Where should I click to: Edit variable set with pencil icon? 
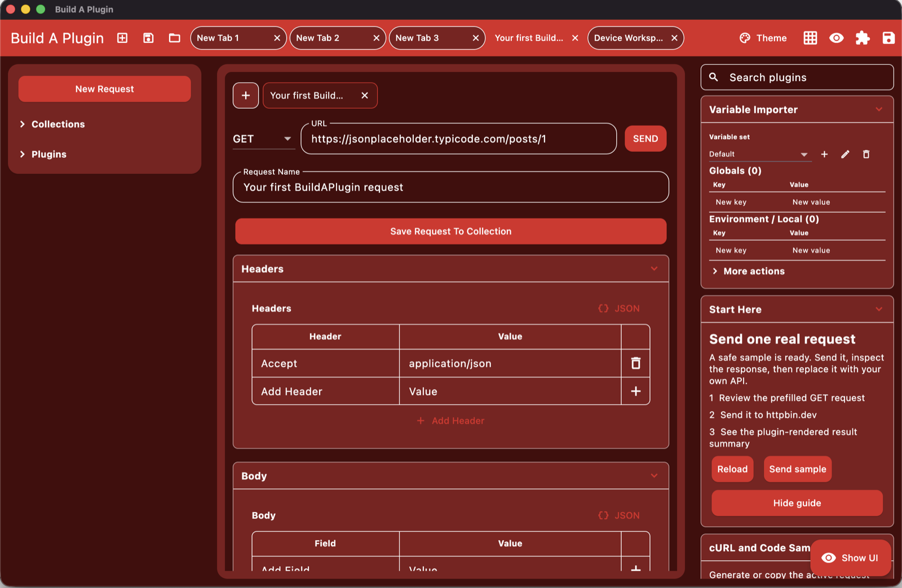845,154
